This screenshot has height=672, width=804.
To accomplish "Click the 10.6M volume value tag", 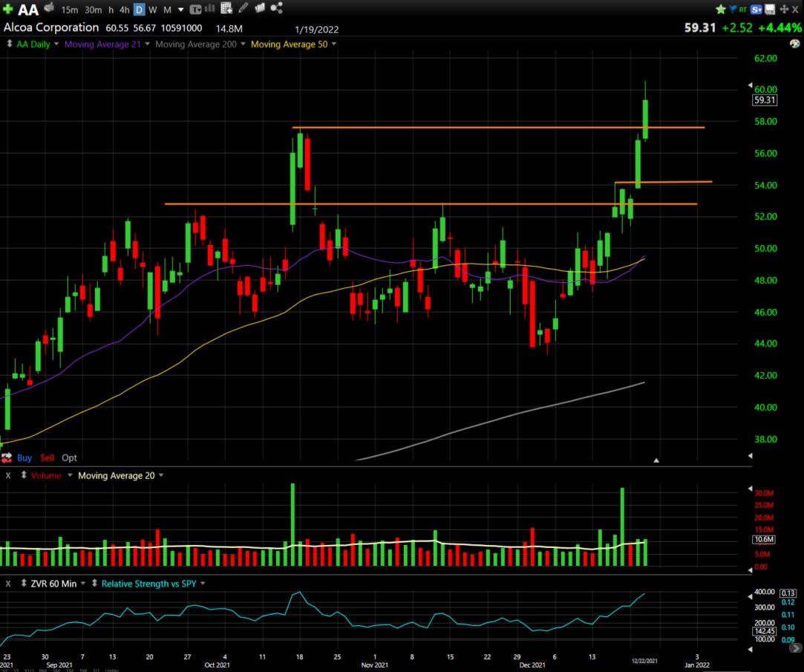I will 763,539.
